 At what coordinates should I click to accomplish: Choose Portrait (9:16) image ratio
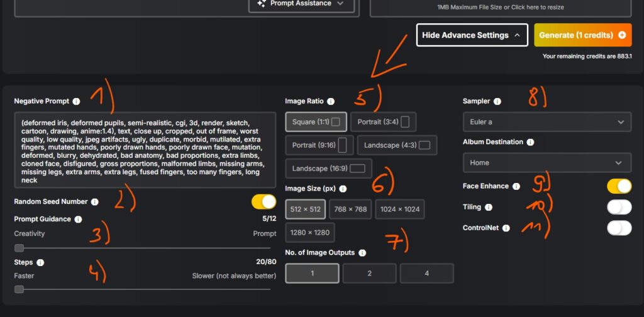[319, 145]
